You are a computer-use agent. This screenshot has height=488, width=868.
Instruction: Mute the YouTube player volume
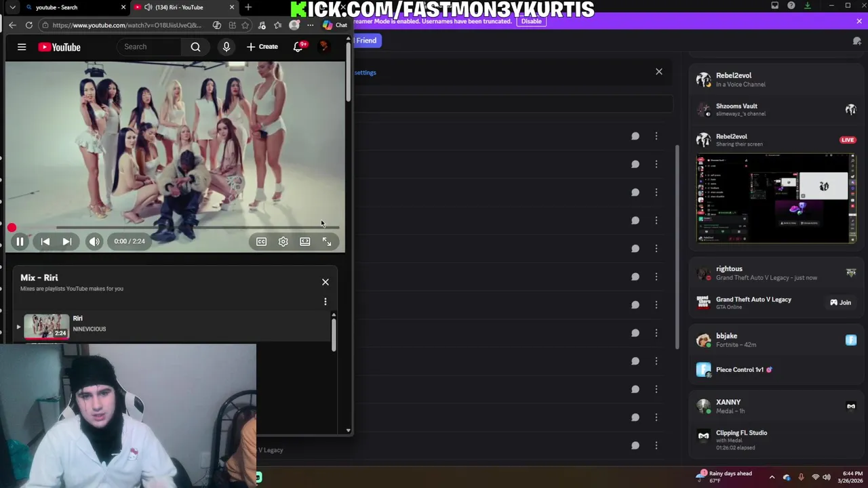pos(94,241)
